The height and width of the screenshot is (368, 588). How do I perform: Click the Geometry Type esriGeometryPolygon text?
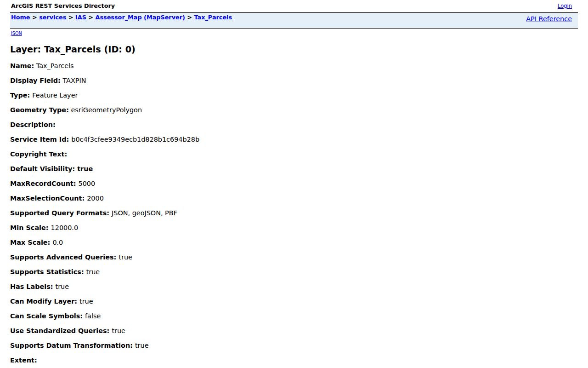point(107,110)
